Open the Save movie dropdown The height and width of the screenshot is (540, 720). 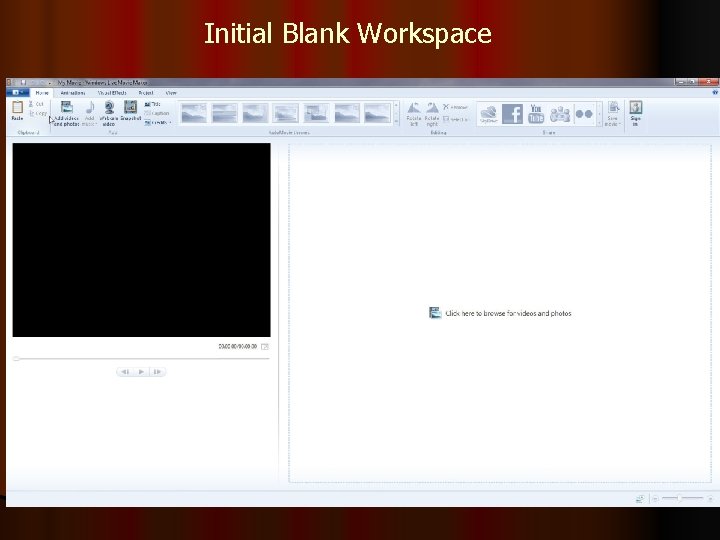[x=613, y=113]
